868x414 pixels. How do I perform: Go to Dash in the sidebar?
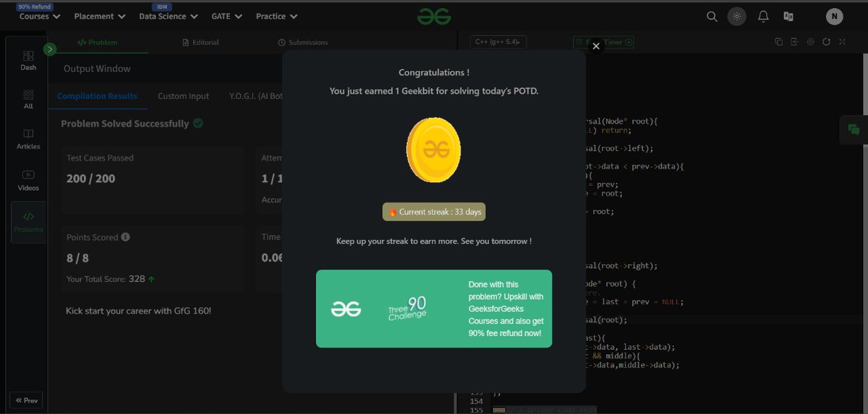pos(28,60)
